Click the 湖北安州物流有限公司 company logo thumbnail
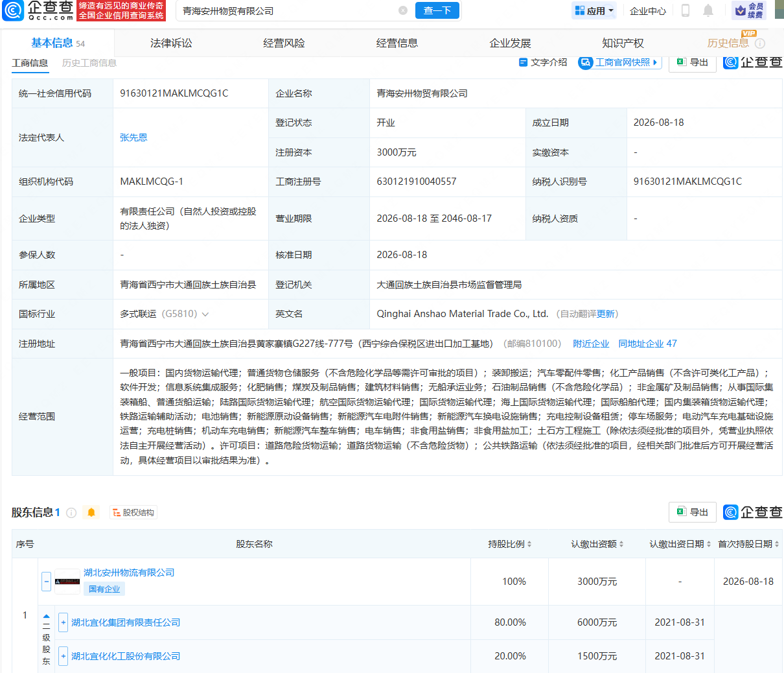The width and height of the screenshot is (784, 673). pyautogui.click(x=67, y=582)
